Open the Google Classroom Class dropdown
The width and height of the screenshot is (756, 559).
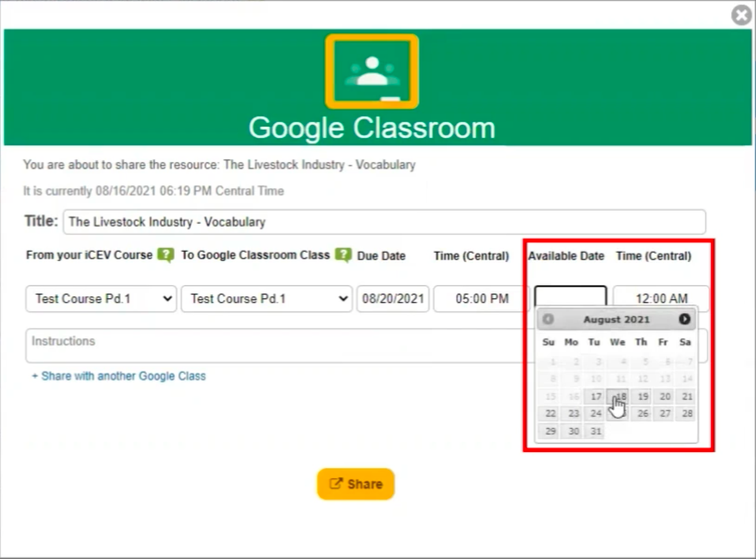tap(266, 299)
